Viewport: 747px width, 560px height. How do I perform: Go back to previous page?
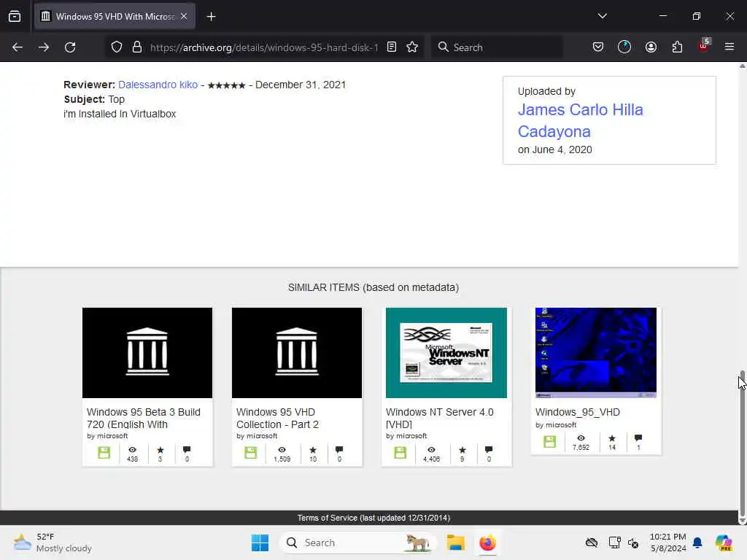[x=18, y=47]
